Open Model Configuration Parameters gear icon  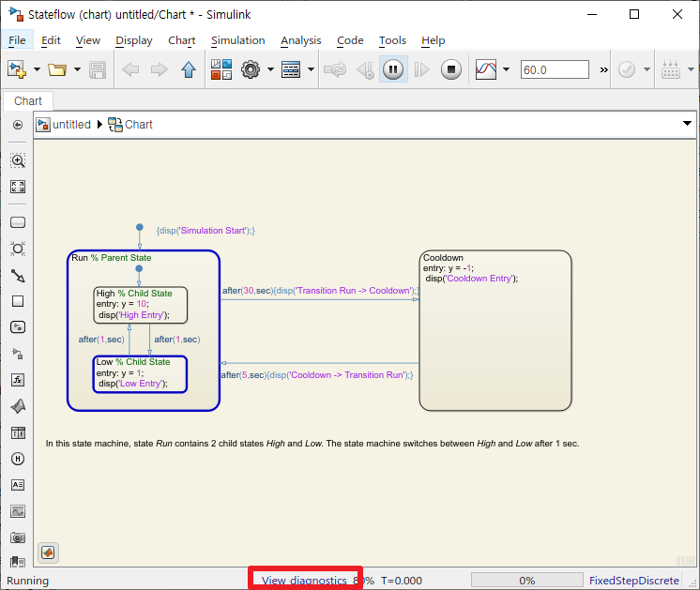point(251,69)
